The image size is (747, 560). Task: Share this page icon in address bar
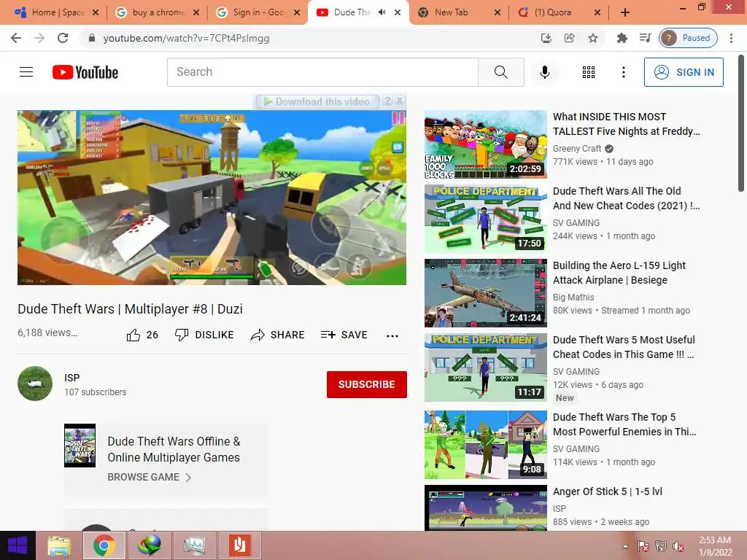click(x=569, y=38)
